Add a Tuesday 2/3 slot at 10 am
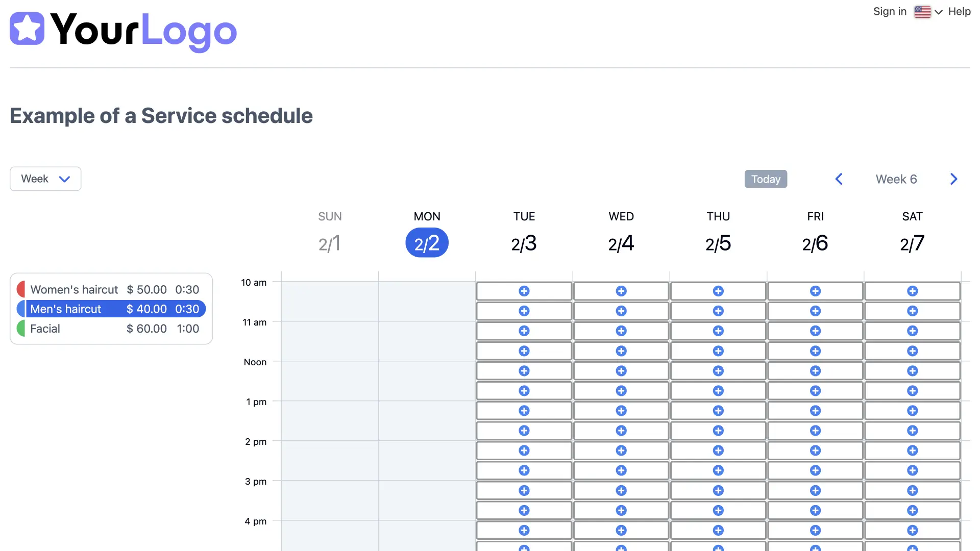This screenshot has height=551, width=980. 524,291
